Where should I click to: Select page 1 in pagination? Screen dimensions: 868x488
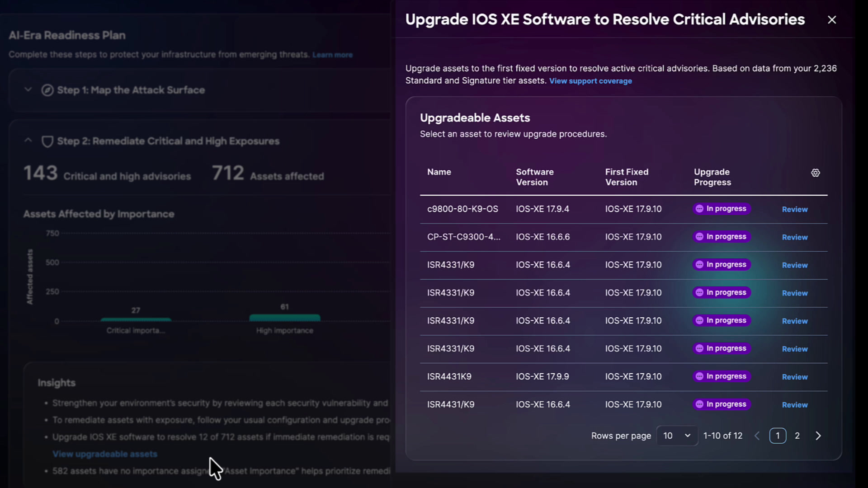778,436
